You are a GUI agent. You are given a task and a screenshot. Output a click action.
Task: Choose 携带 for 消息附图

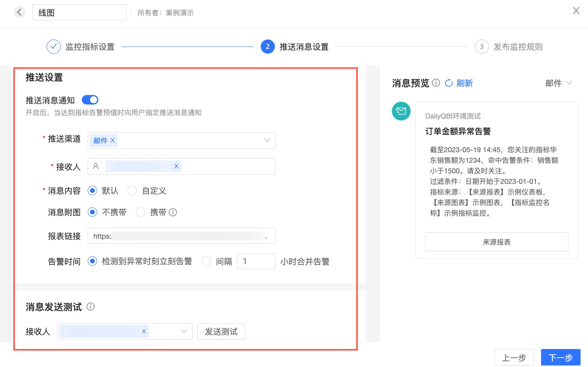(x=141, y=212)
